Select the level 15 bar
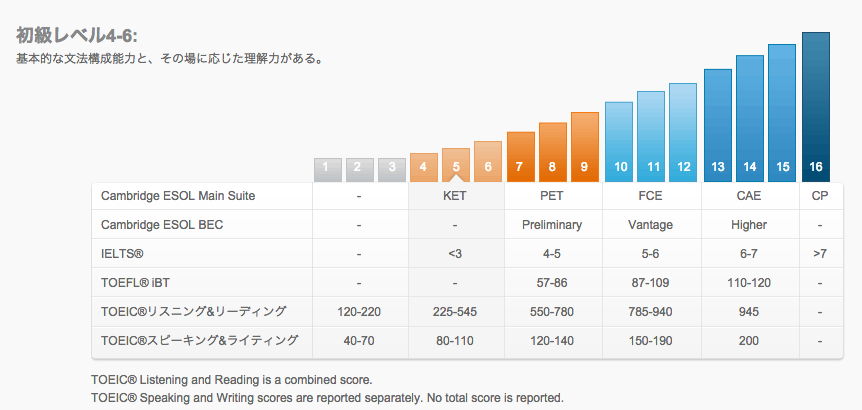Screen dimensions: 862x410 (782, 113)
